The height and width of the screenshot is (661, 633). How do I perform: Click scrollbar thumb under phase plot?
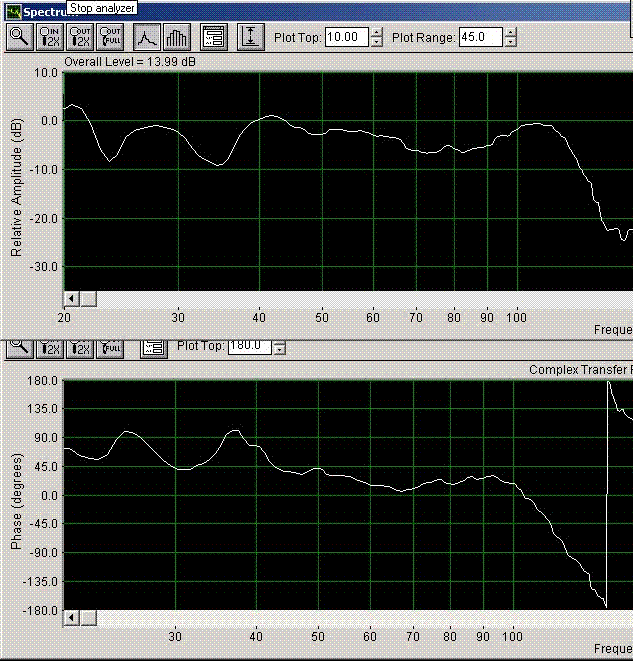(x=89, y=618)
